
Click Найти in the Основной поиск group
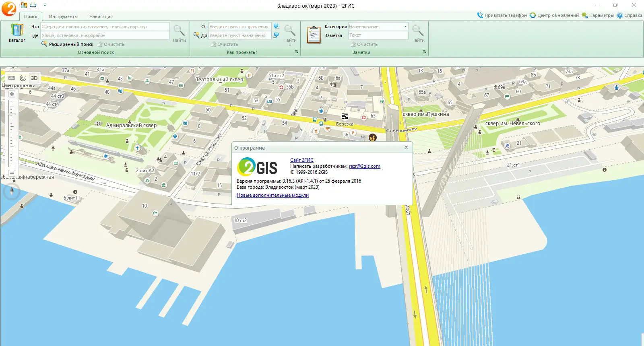(x=179, y=33)
